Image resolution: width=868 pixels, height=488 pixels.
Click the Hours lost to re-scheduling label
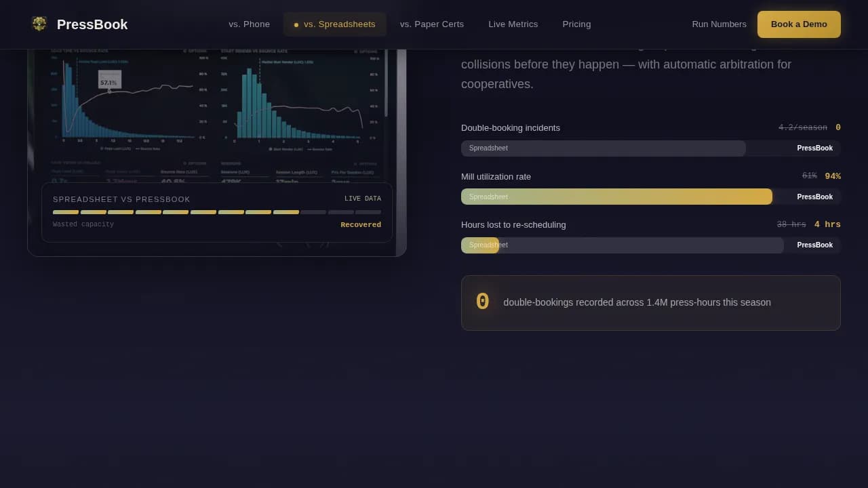[513, 225]
